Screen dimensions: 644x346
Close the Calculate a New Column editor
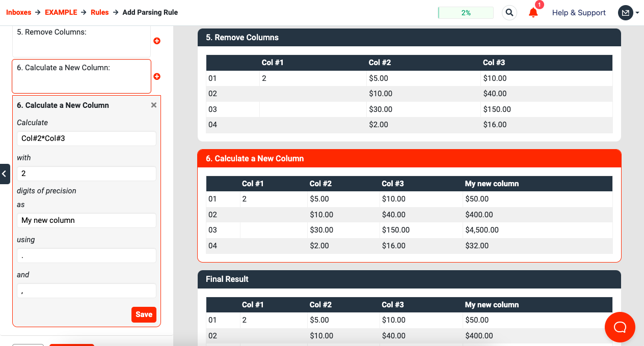(154, 105)
